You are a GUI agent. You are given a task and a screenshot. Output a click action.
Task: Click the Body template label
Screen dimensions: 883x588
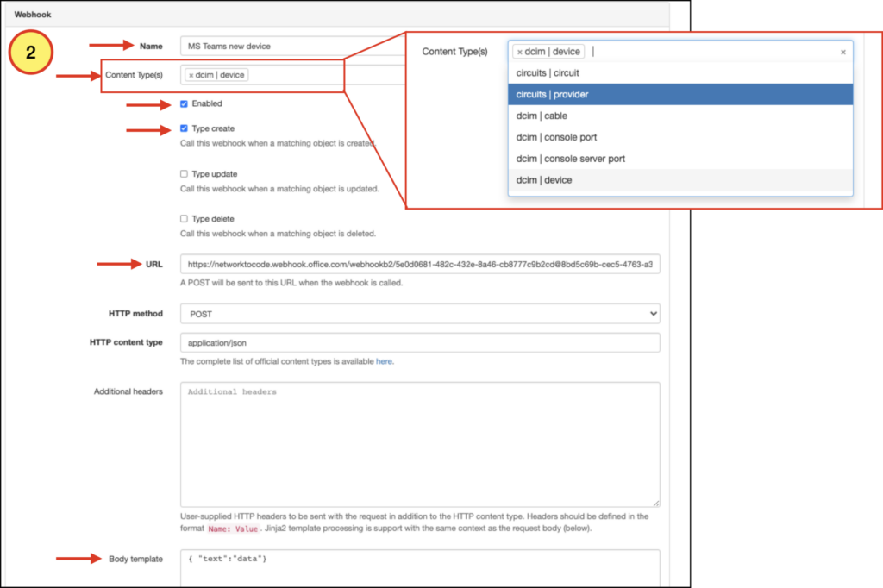click(x=135, y=559)
